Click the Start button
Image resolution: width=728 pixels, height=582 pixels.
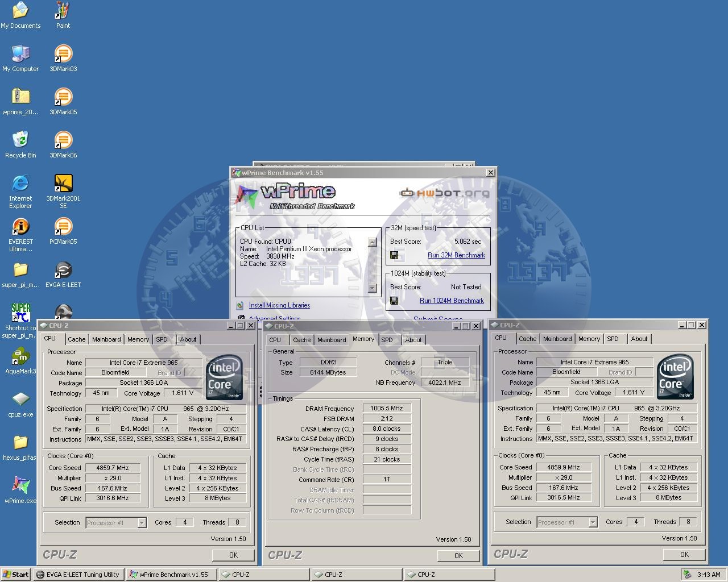pos(16,574)
